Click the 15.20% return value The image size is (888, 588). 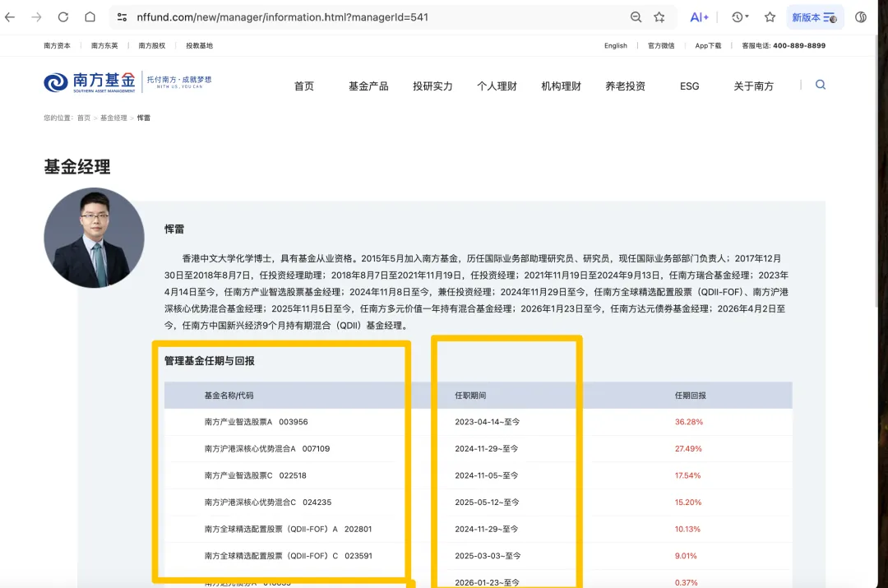[688, 502]
